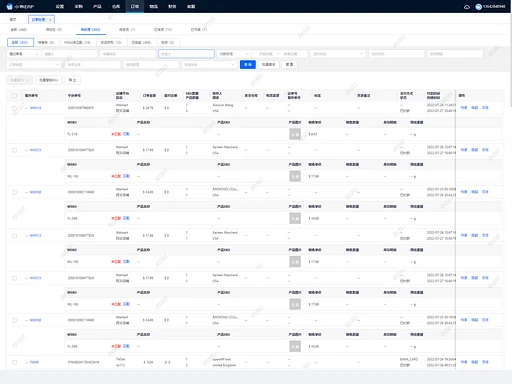Filter by 全部 (433) sub-status
512x384 pixels.
tap(20, 42)
